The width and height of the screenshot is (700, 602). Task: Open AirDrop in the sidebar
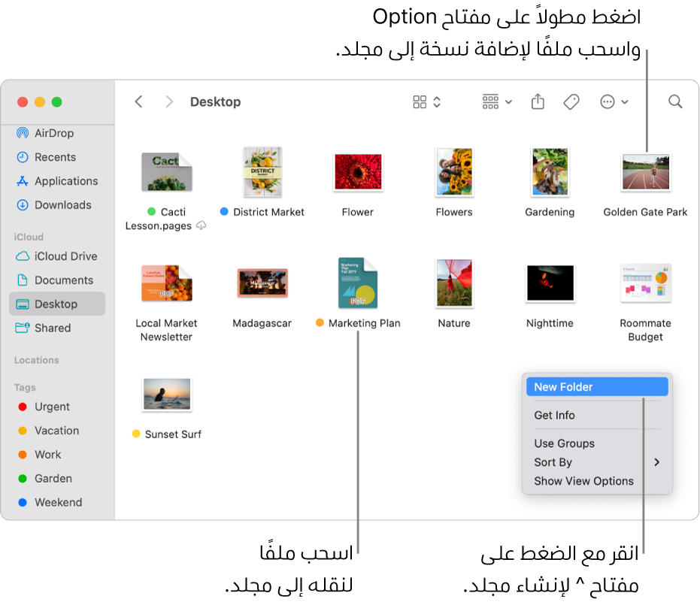54,133
